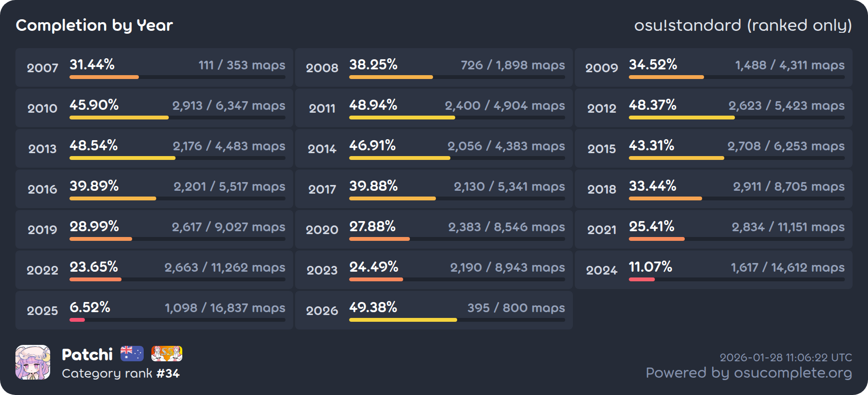The width and height of the screenshot is (868, 395).
Task: Open the osucomplete.org credit text
Action: tap(748, 373)
